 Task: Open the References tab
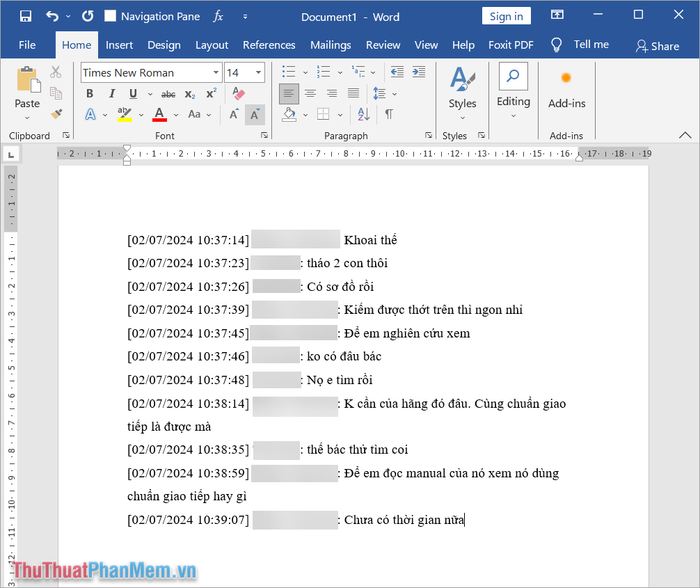click(269, 45)
